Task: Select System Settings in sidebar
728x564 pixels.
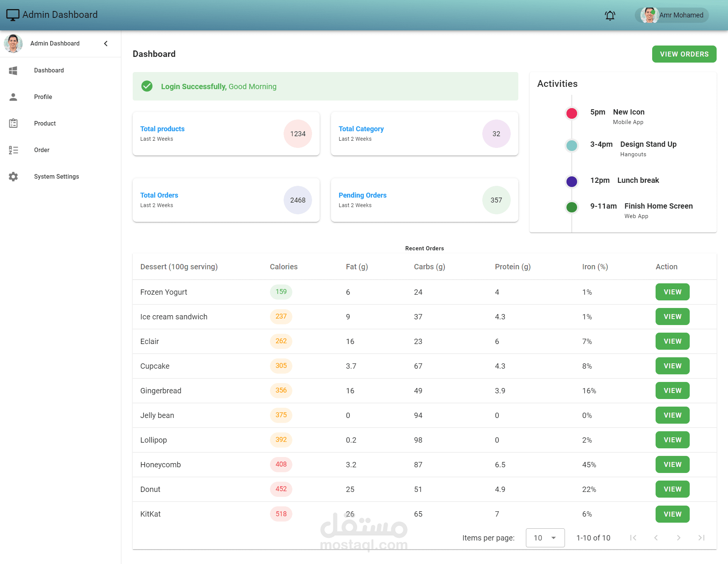Action: tap(56, 177)
